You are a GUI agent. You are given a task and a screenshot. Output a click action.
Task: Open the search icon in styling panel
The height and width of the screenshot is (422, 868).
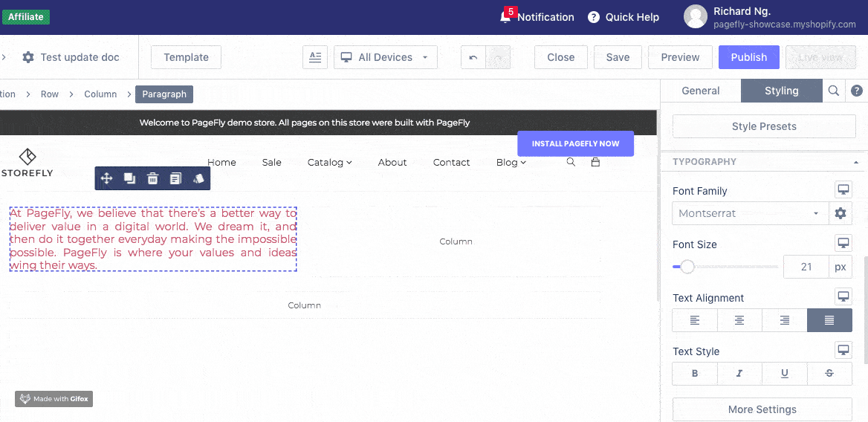pyautogui.click(x=834, y=91)
